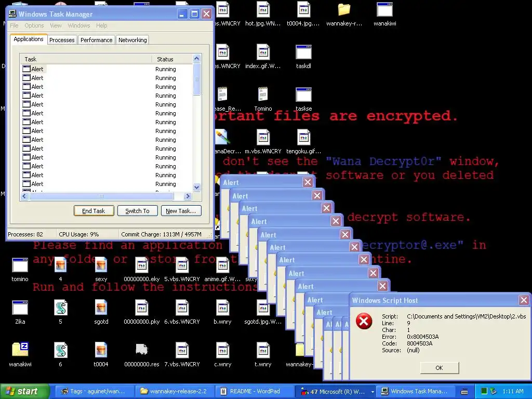The image size is (532, 399).
Task: Switch to wannakey-release-2.2 taskbar folder
Action: click(x=175, y=391)
